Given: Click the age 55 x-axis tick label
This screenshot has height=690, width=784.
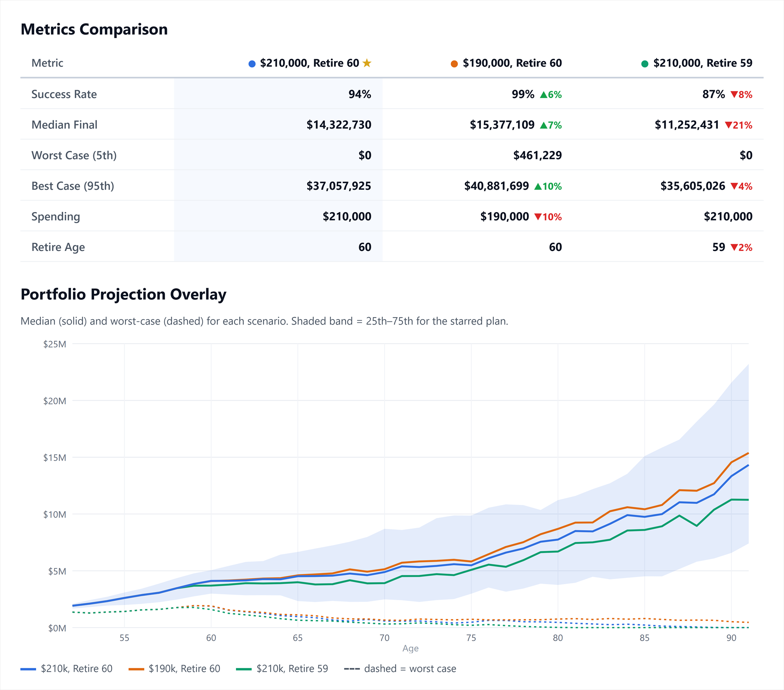Looking at the screenshot, I should (x=124, y=638).
